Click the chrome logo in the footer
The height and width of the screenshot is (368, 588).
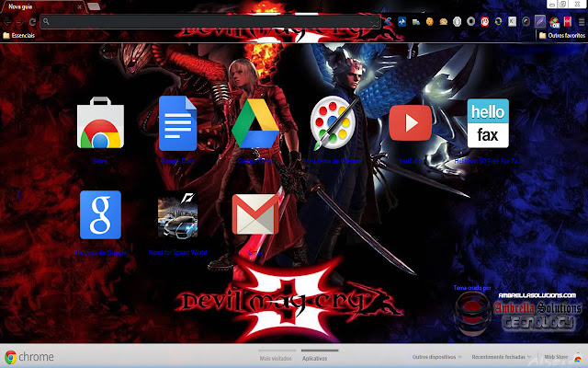(x=29, y=357)
